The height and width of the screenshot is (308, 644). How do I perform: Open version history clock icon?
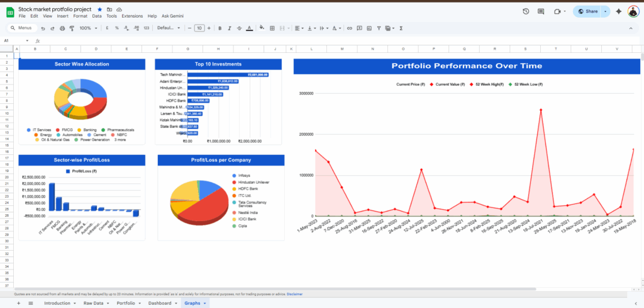tap(526, 11)
